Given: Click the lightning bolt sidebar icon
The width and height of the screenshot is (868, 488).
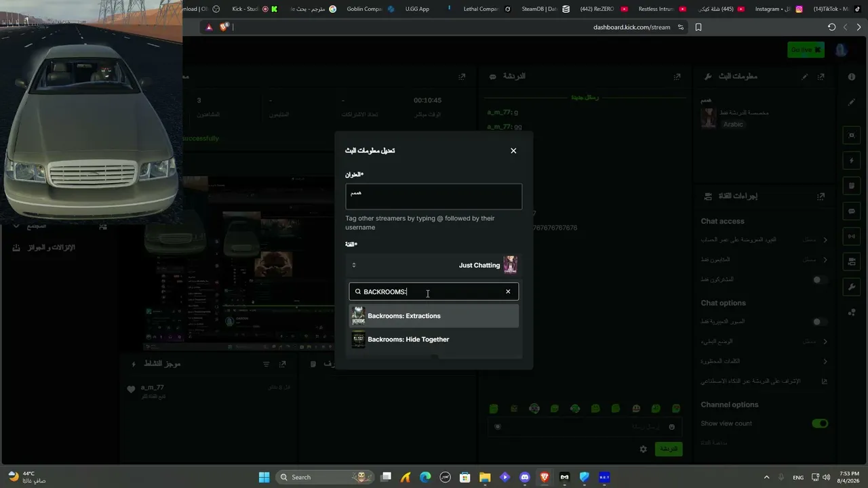Looking at the screenshot, I should pyautogui.click(x=852, y=161).
